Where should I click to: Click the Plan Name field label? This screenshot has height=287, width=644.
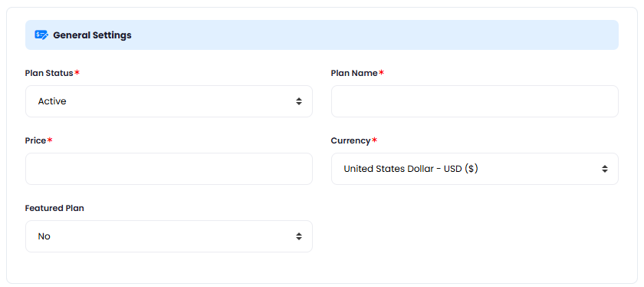(x=354, y=73)
